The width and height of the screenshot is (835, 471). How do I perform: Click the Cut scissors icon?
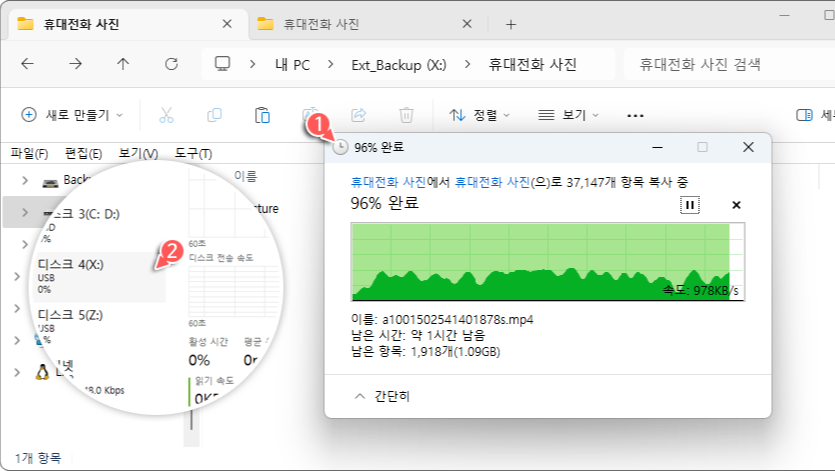166,115
